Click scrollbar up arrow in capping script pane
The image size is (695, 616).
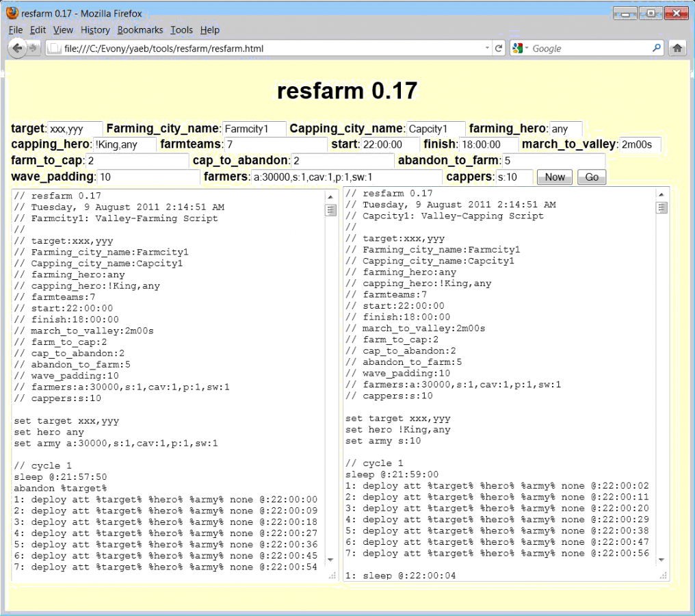pos(661,194)
